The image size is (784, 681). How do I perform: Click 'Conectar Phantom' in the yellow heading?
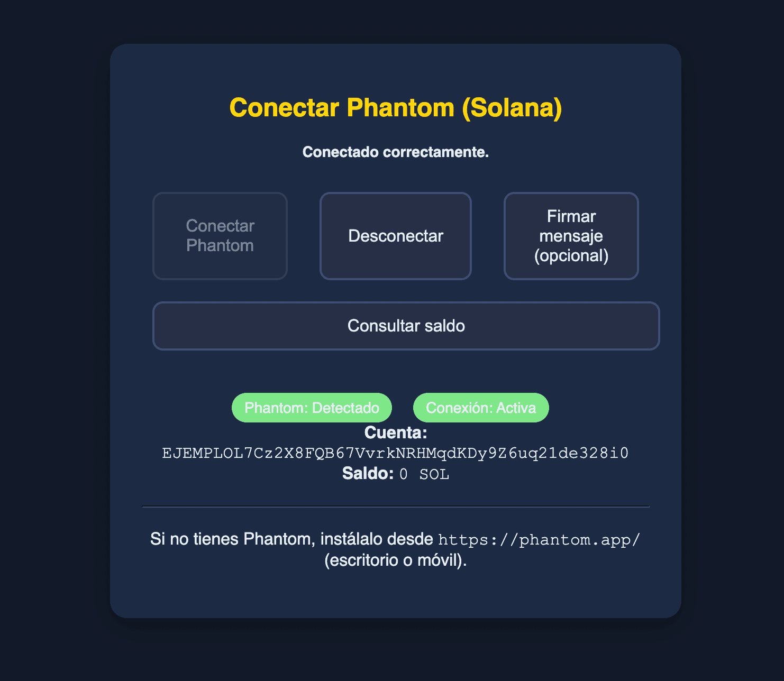coord(342,108)
